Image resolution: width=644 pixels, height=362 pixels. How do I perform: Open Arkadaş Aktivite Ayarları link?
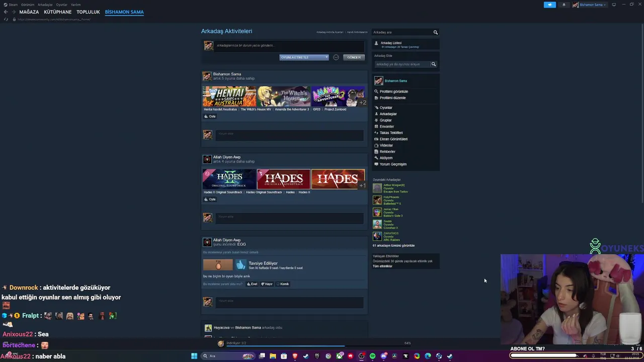point(330,32)
